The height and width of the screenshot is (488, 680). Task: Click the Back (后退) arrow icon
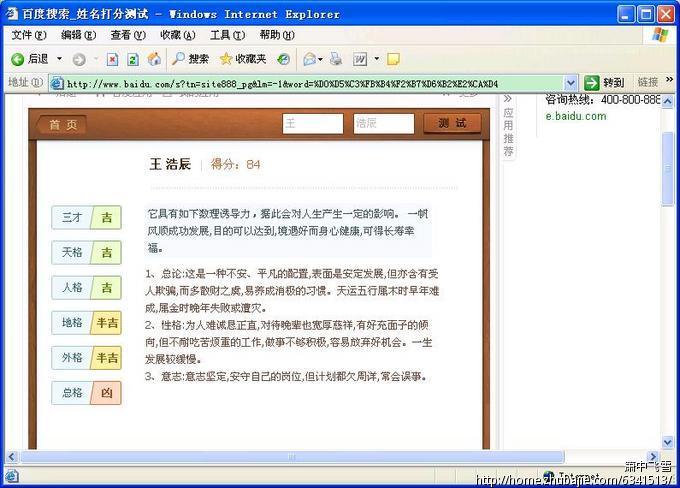click(x=18, y=59)
